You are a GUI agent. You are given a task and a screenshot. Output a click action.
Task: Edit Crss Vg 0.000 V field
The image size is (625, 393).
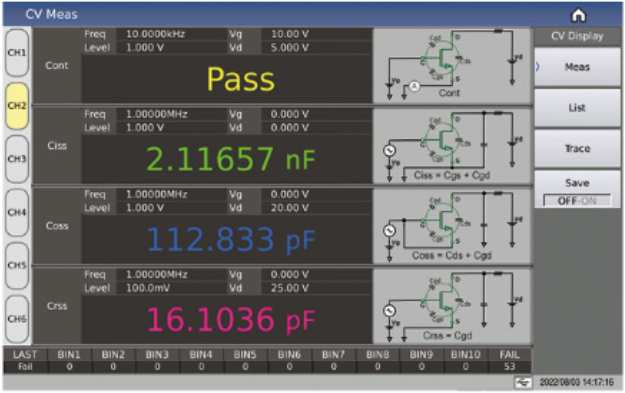(316, 275)
